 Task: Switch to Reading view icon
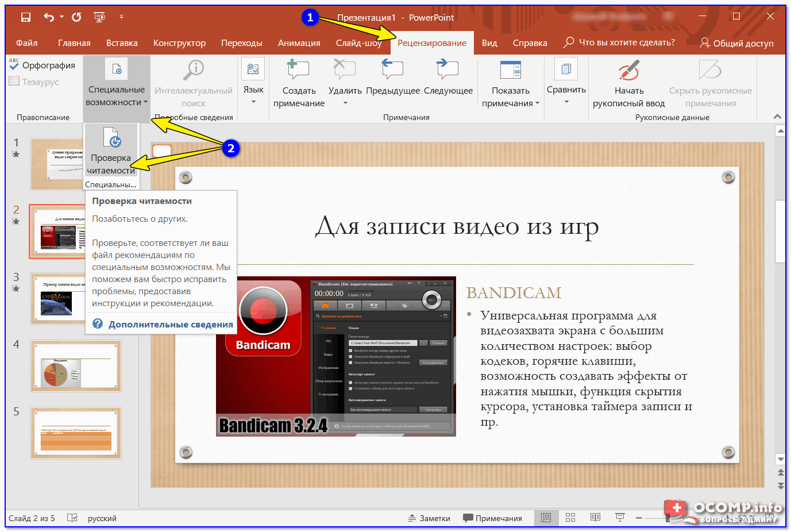pyautogui.click(x=595, y=518)
